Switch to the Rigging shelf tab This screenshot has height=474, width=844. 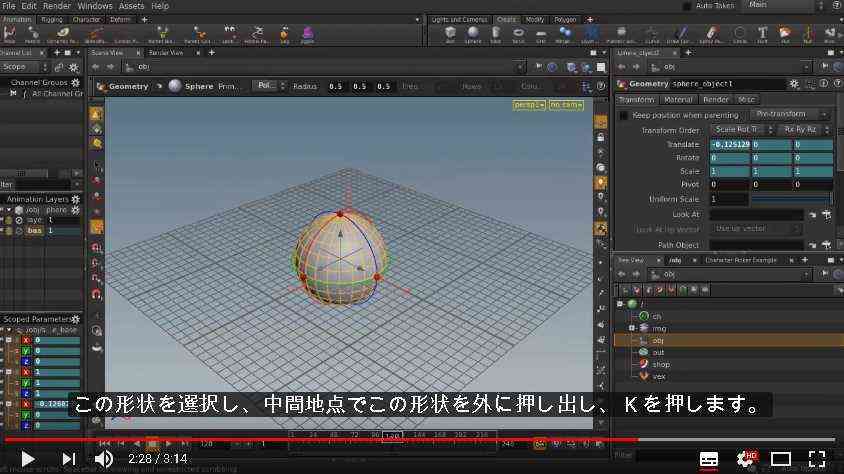(x=52, y=19)
